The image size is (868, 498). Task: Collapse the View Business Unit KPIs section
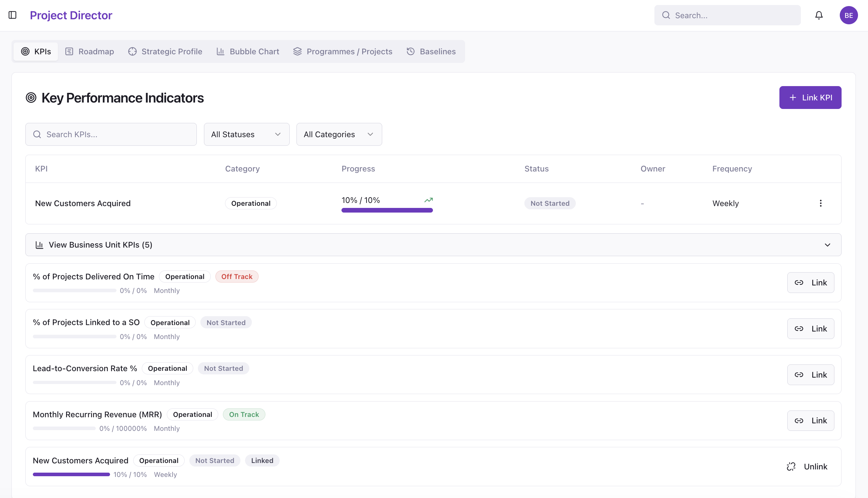point(433,245)
